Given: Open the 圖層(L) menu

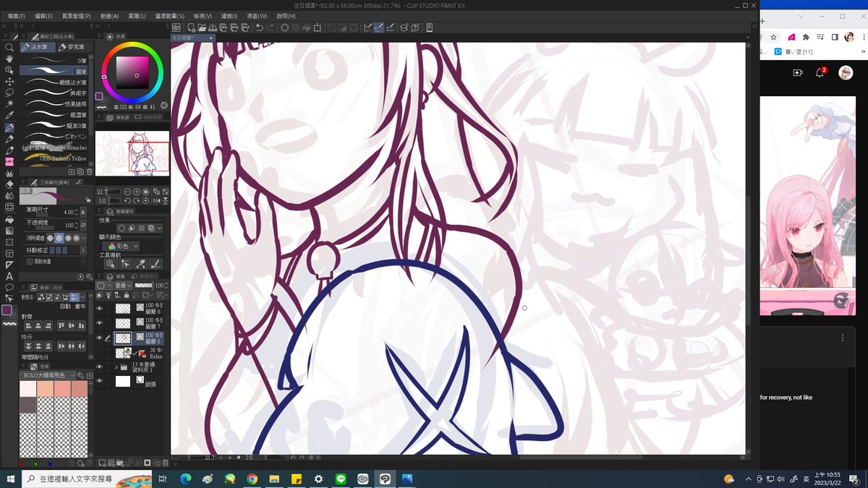Looking at the screenshot, I should [137, 16].
